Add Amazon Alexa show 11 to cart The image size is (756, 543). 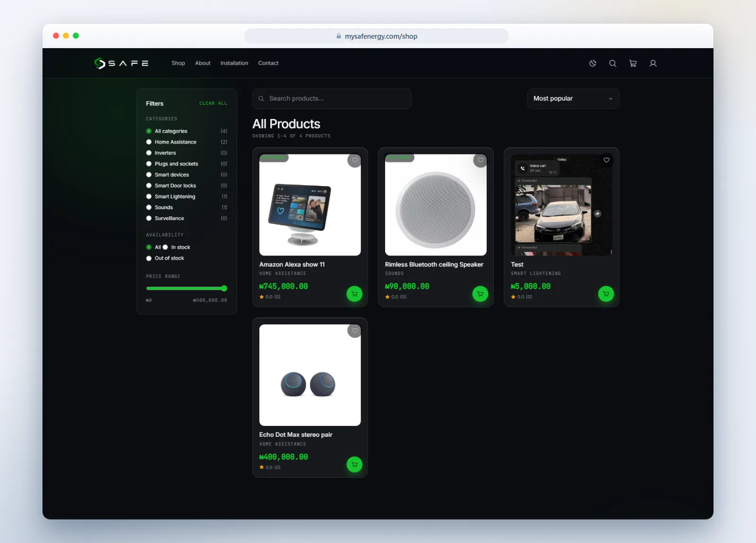click(354, 294)
